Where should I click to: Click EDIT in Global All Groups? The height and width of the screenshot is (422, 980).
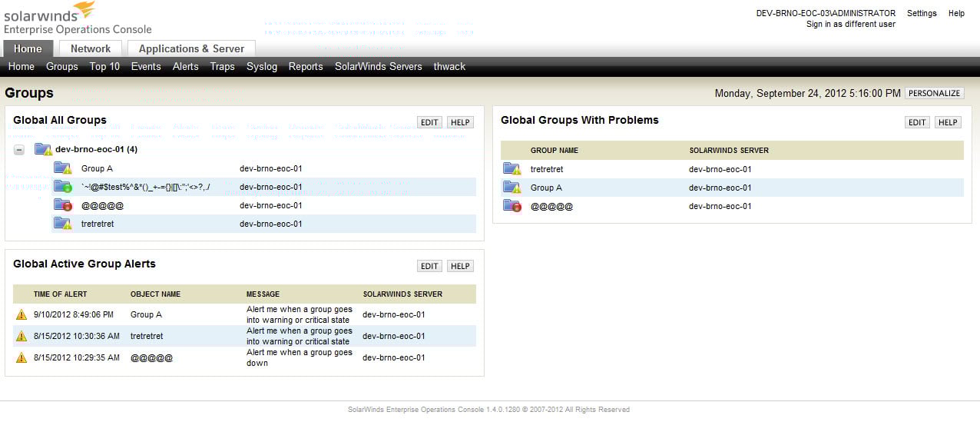coord(429,122)
